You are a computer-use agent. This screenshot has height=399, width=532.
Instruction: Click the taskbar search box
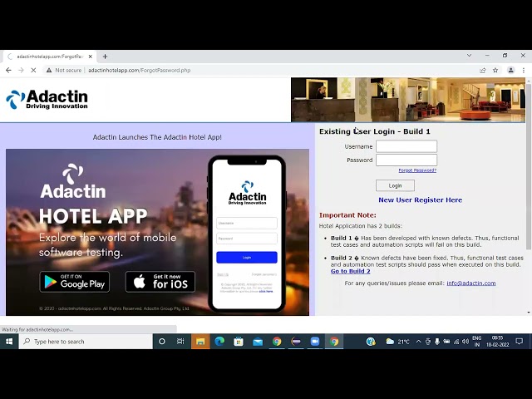[86, 342]
